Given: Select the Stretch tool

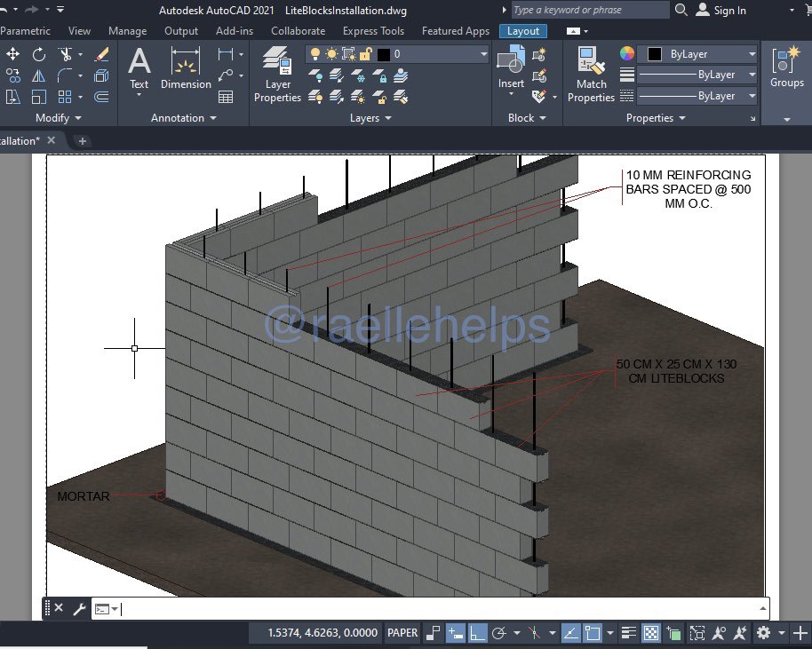Looking at the screenshot, I should (x=13, y=97).
